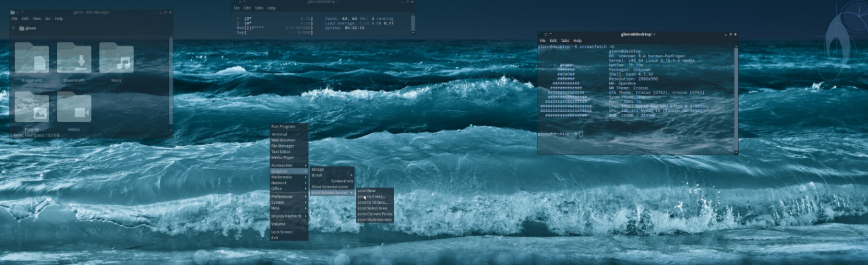Click 'Shell: bash 4.3.30' line in terminal

click(x=632, y=74)
